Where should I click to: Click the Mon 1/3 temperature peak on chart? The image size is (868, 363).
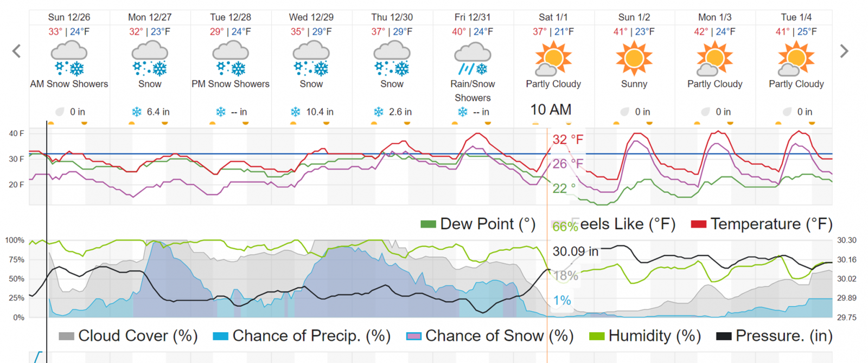(718, 131)
